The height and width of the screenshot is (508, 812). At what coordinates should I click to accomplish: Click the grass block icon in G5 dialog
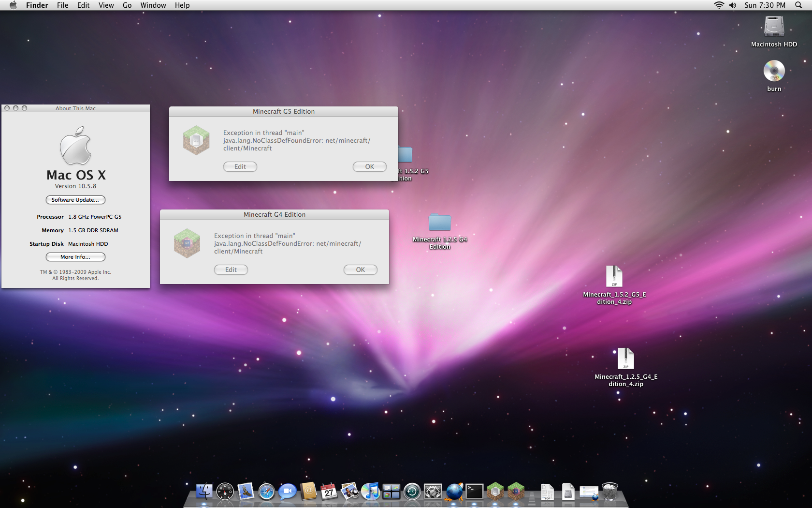[x=196, y=140]
